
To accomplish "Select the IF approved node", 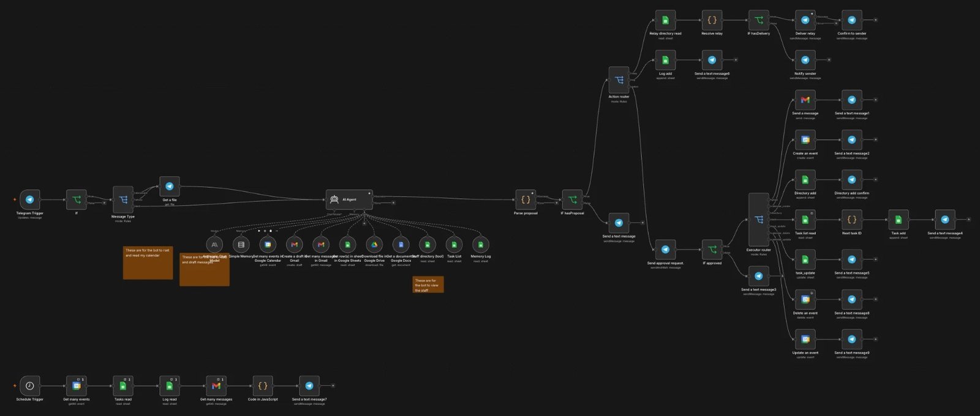I will pyautogui.click(x=712, y=250).
